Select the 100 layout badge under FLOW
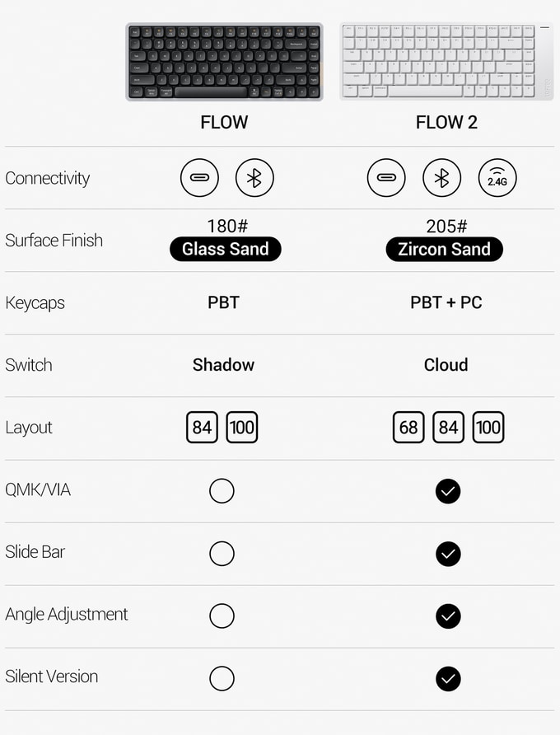The image size is (560, 735). [x=242, y=428]
